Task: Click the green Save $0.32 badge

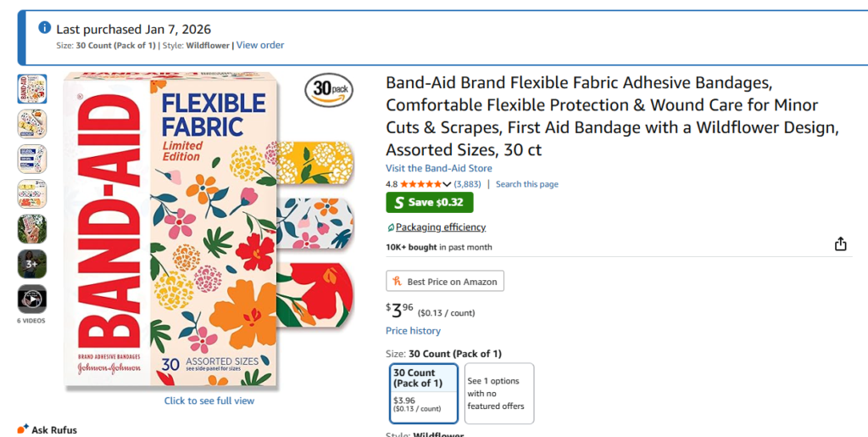Action: 429,203
